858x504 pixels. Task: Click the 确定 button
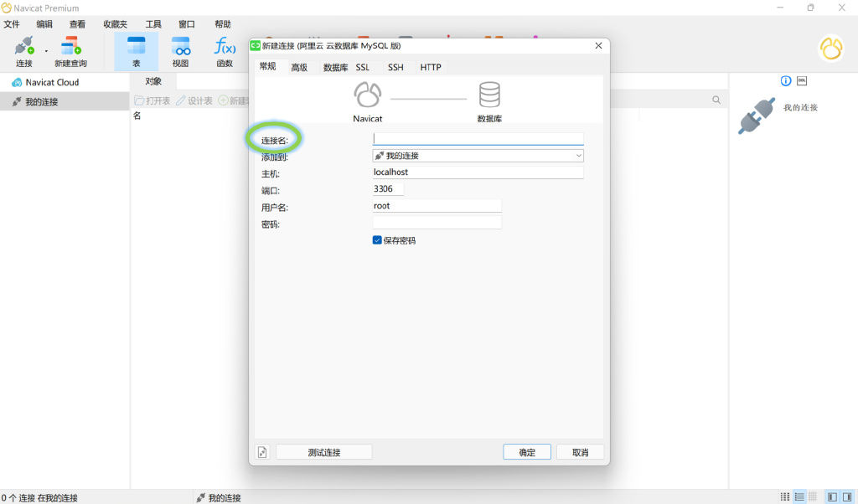527,452
